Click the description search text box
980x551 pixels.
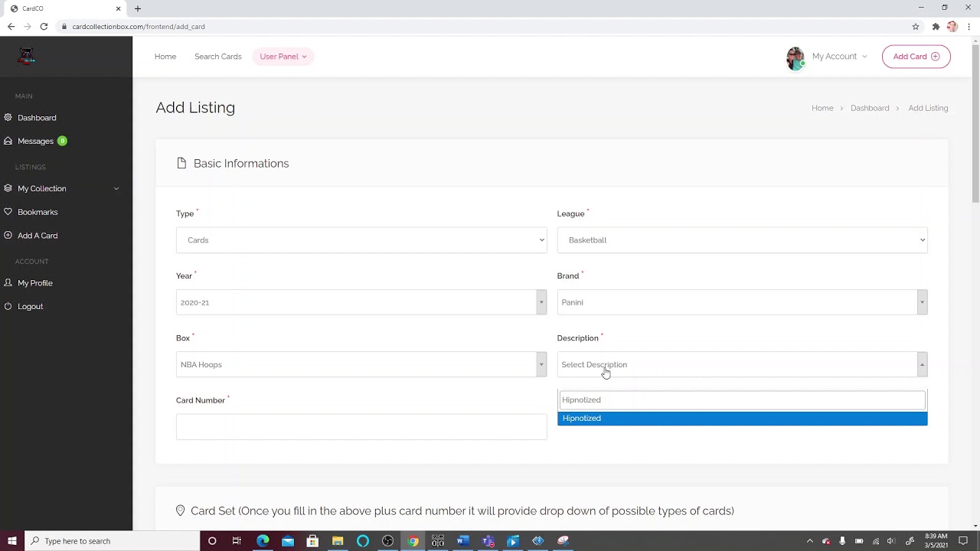tap(742, 399)
